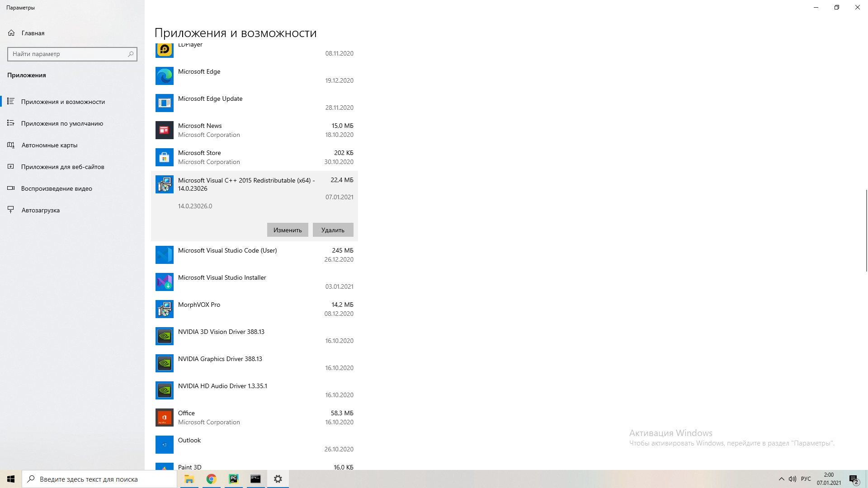Select Microsoft Visual Studio Installer entry
This screenshot has height=488, width=868.
pos(255,282)
